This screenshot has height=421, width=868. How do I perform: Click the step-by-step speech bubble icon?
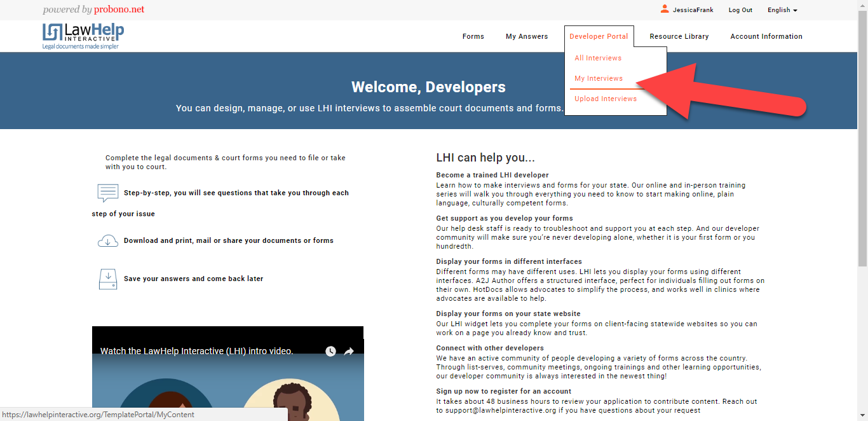[108, 193]
